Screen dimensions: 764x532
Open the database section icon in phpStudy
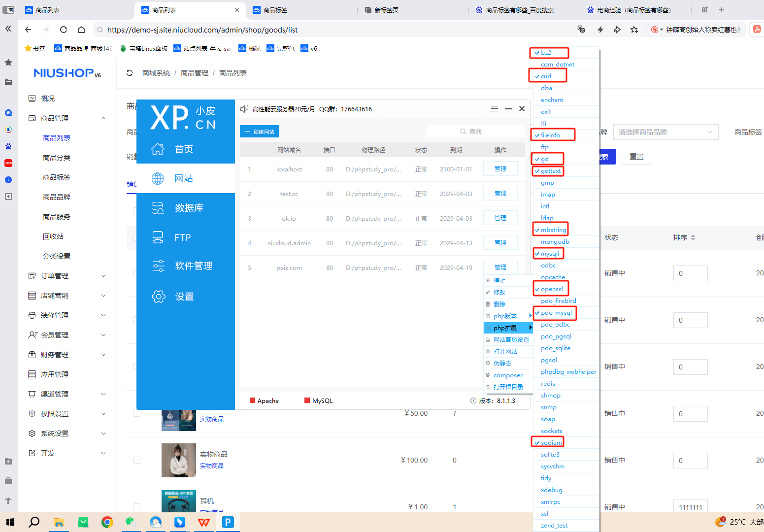pyautogui.click(x=158, y=208)
